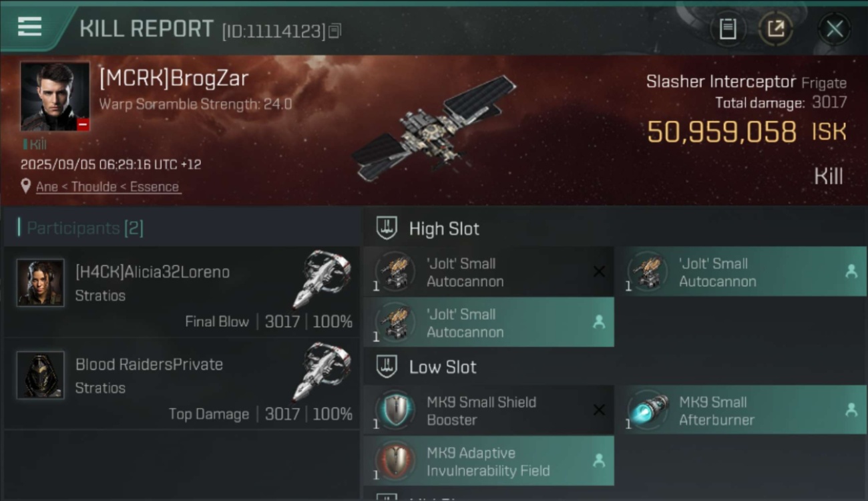Click MK9 Small Shield Booster item
This screenshot has height=501, width=868.
[488, 411]
